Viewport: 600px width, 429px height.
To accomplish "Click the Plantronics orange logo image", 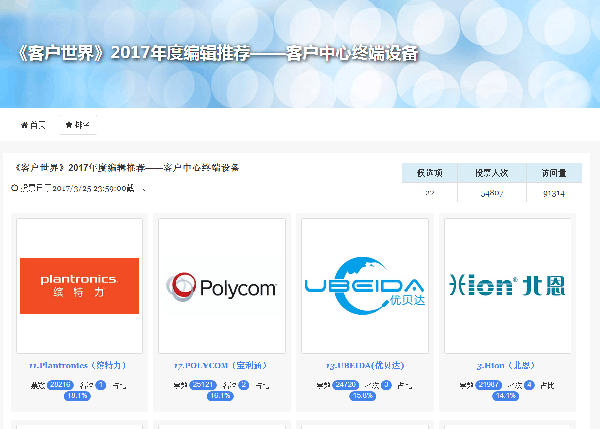I will click(x=79, y=285).
